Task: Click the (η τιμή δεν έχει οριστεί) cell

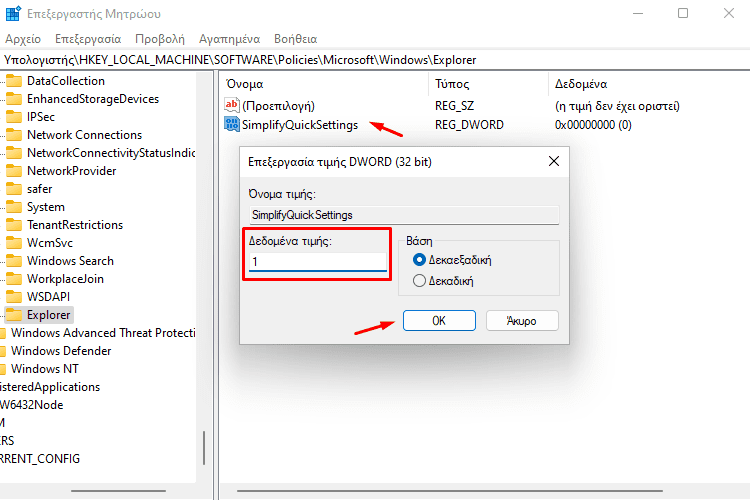Action: click(x=617, y=106)
